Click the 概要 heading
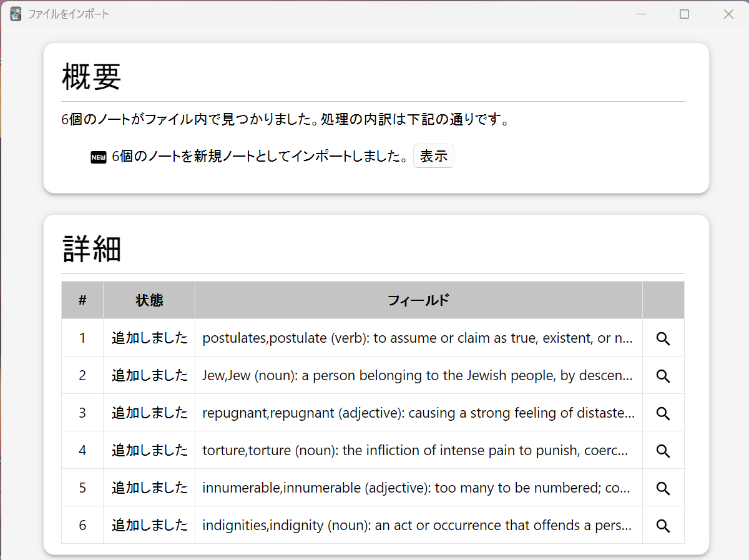The height and width of the screenshot is (560, 749). tap(91, 77)
